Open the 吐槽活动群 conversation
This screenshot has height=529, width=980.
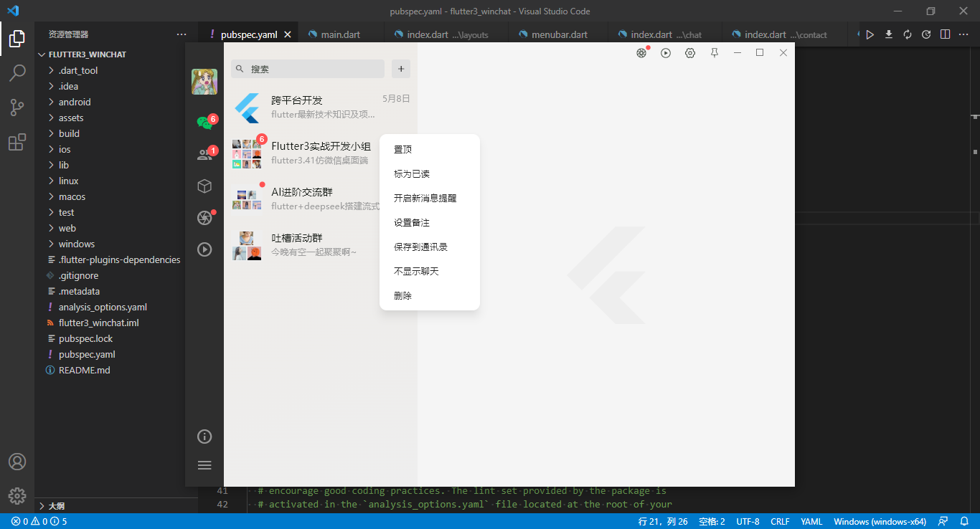[x=321, y=245]
